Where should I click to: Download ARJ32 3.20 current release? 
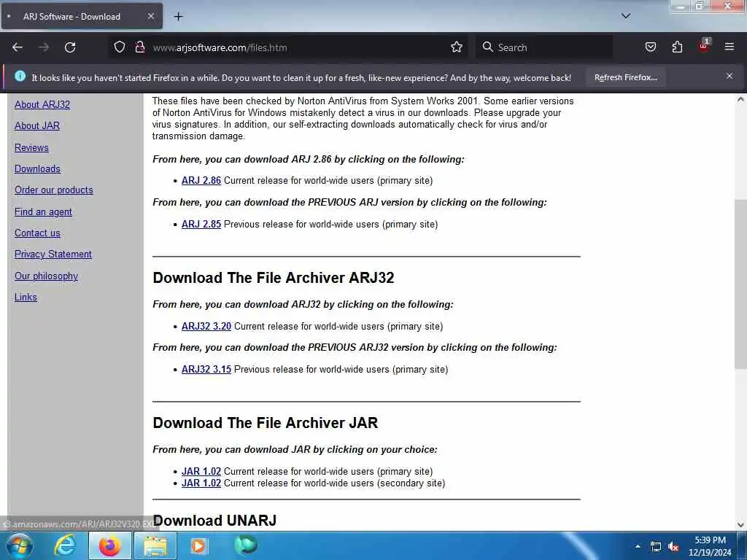click(x=206, y=326)
